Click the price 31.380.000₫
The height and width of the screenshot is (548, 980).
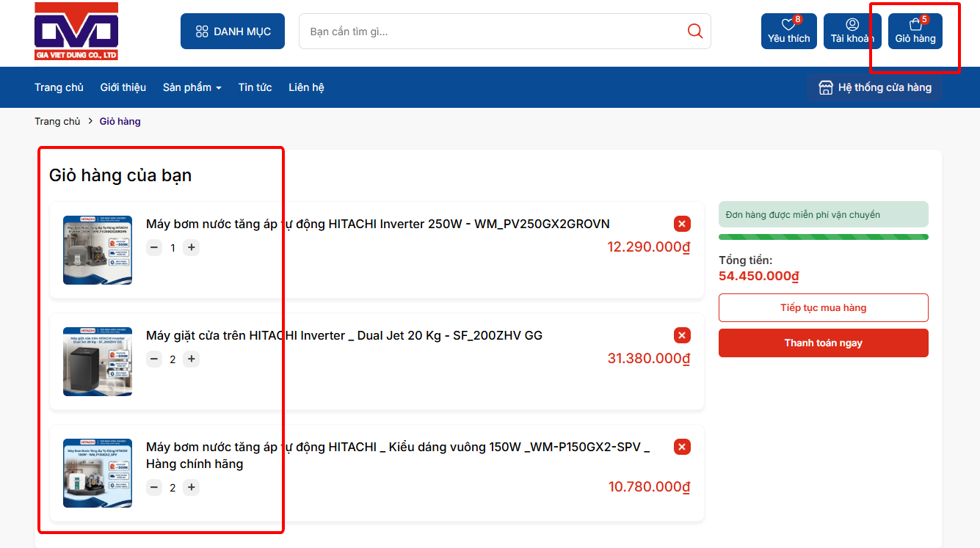(649, 359)
